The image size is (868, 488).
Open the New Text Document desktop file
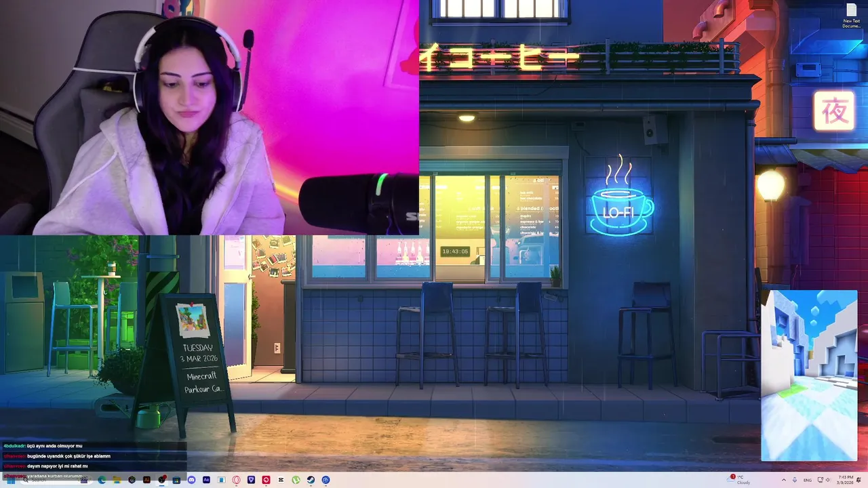[851, 16]
